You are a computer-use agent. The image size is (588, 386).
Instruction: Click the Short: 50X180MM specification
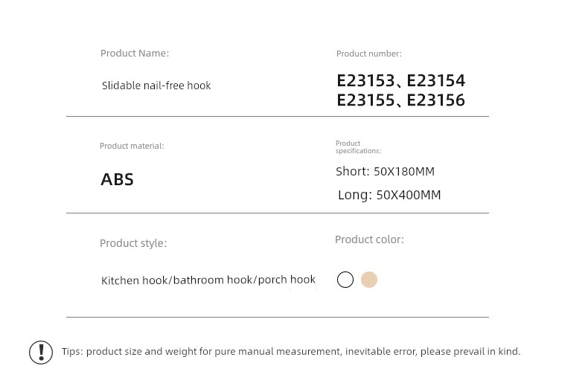coord(385,171)
